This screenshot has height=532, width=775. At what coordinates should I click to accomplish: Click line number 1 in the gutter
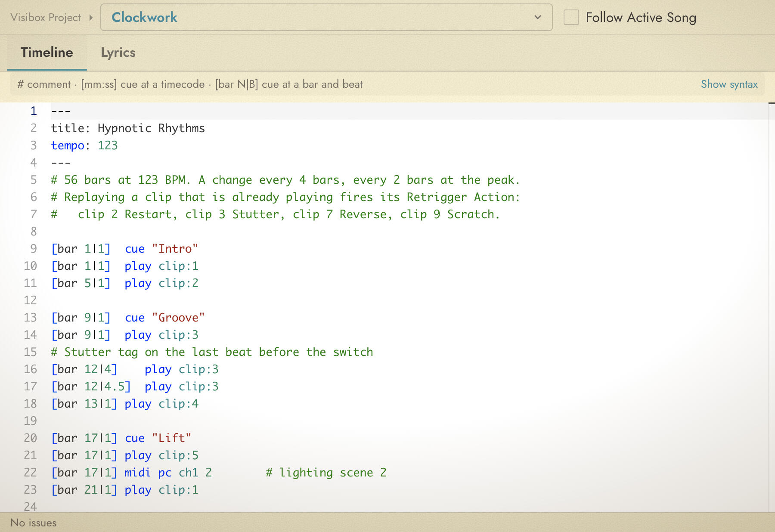[34, 111]
